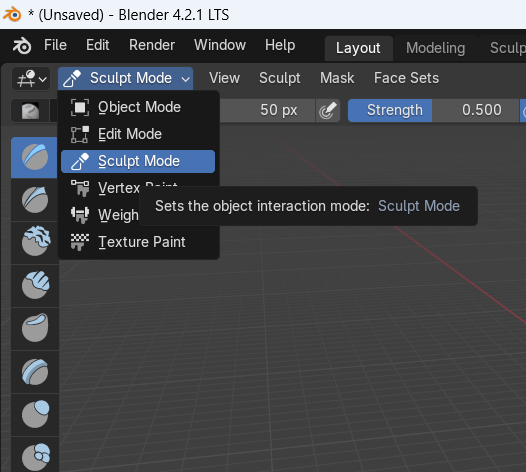526x472 pixels.
Task: Open the Window menu
Action: click(x=220, y=45)
